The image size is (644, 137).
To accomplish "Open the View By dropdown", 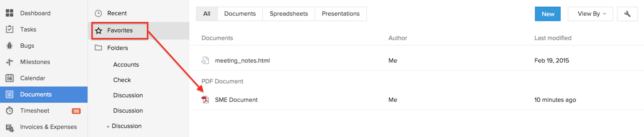I will click(x=590, y=14).
